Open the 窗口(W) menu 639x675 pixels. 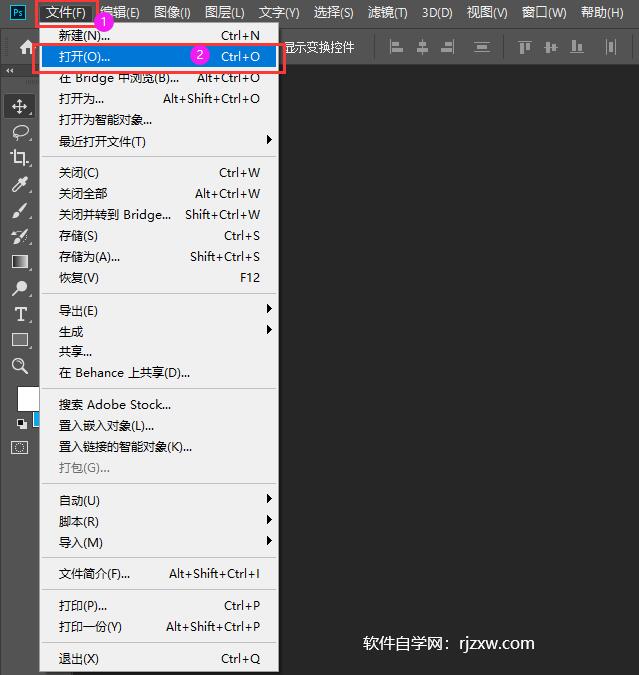click(x=544, y=12)
